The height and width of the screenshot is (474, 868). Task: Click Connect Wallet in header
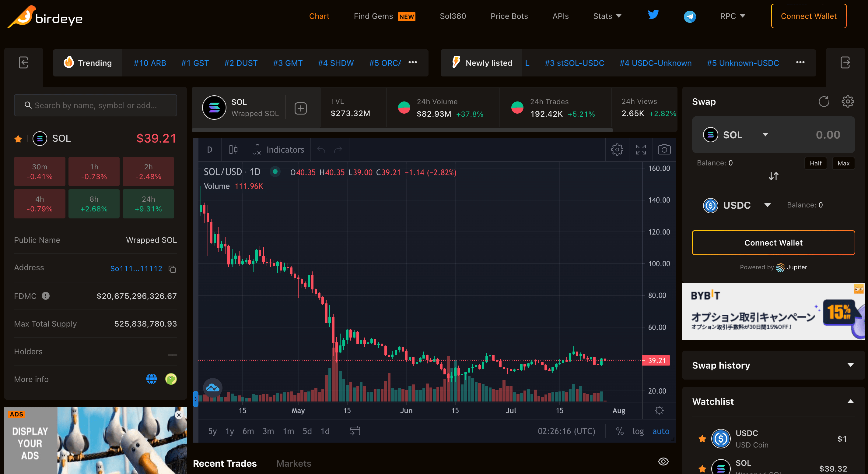pyautogui.click(x=808, y=16)
